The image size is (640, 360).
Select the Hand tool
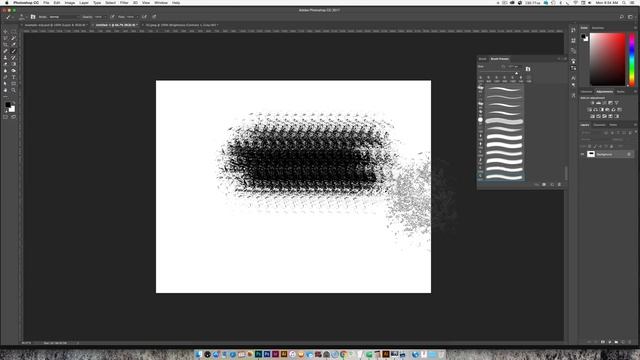5,90
